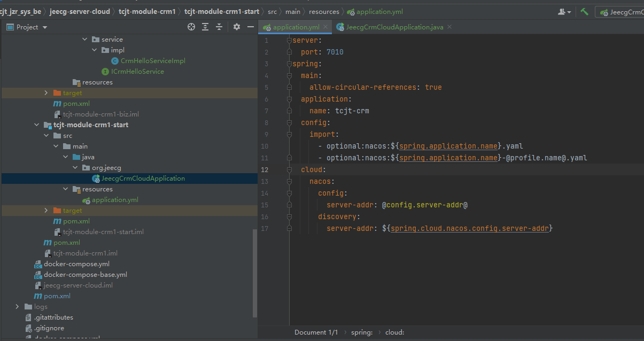The image size is (644, 341).
Task: Select CrmHelloServiceImpl class
Action: tap(153, 60)
